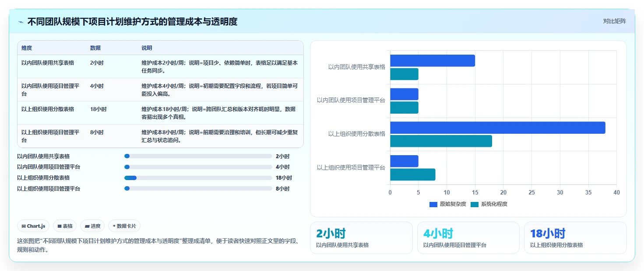Click the Chart.js chip
Image resolution: width=644 pixels, height=271 pixels.
point(33,226)
